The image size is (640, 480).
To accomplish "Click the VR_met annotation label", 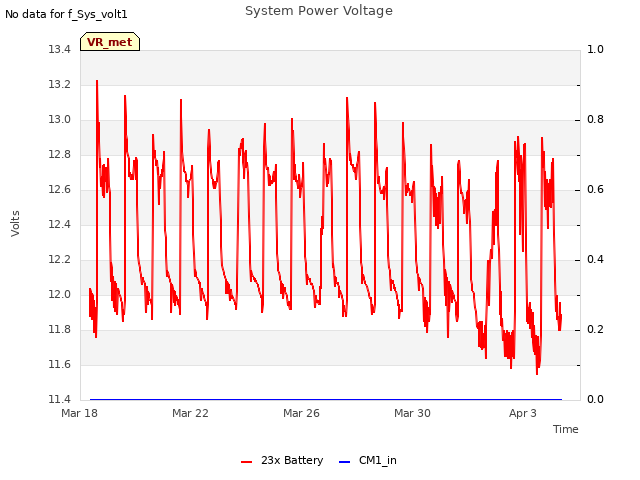I will pos(110,42).
